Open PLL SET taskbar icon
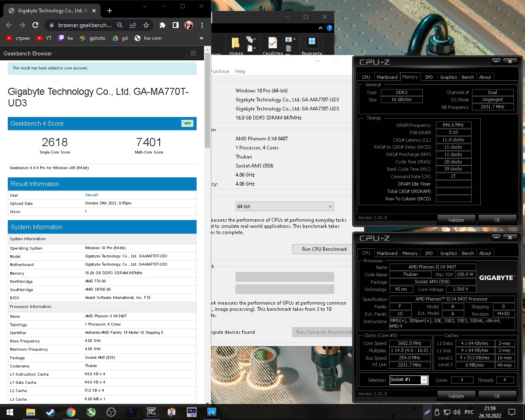The width and height of the screenshot is (525, 420). coord(191,412)
